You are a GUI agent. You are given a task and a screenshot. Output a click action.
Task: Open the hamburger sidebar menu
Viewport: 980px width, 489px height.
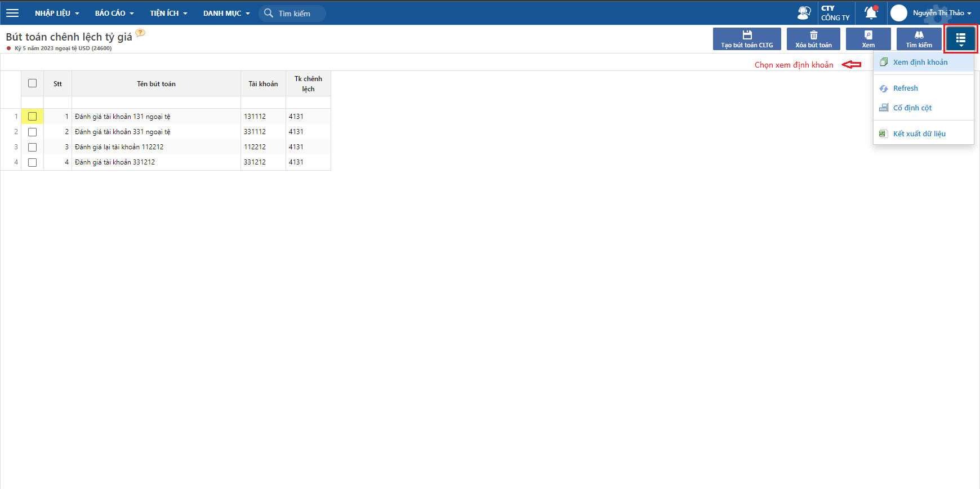pyautogui.click(x=12, y=13)
